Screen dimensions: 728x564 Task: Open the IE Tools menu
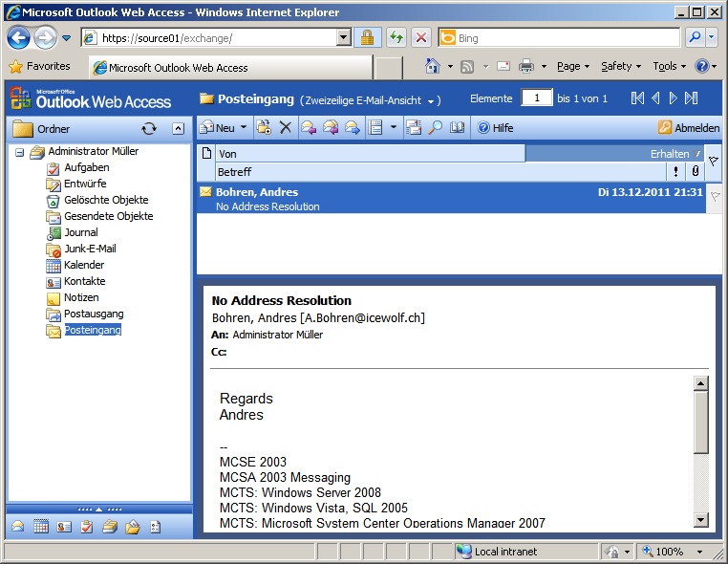(669, 66)
